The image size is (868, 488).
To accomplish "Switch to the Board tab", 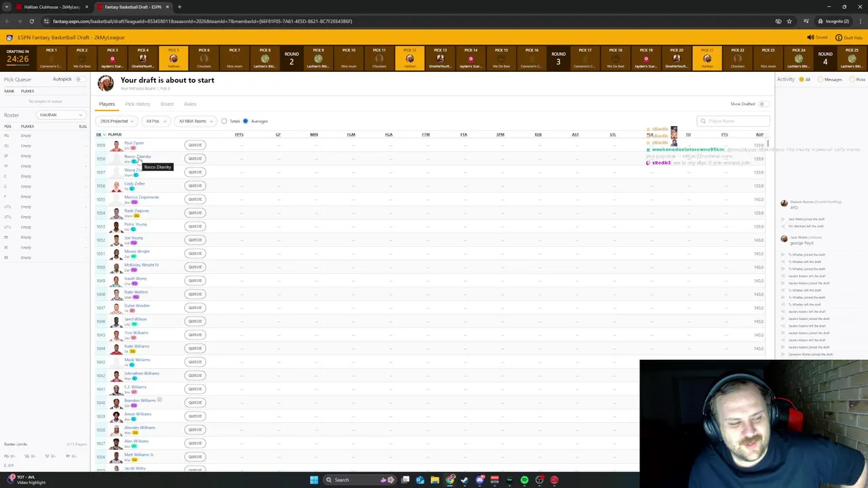I will 167,104.
